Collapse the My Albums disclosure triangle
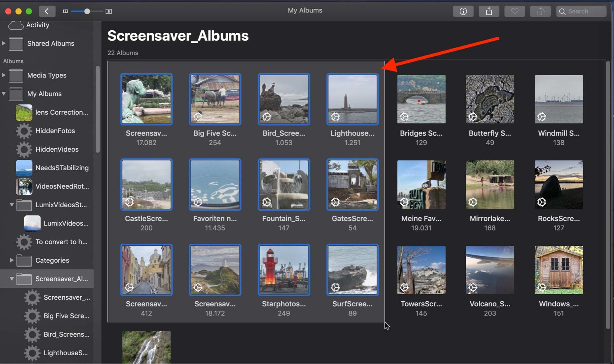The image size is (614, 364). coord(4,94)
